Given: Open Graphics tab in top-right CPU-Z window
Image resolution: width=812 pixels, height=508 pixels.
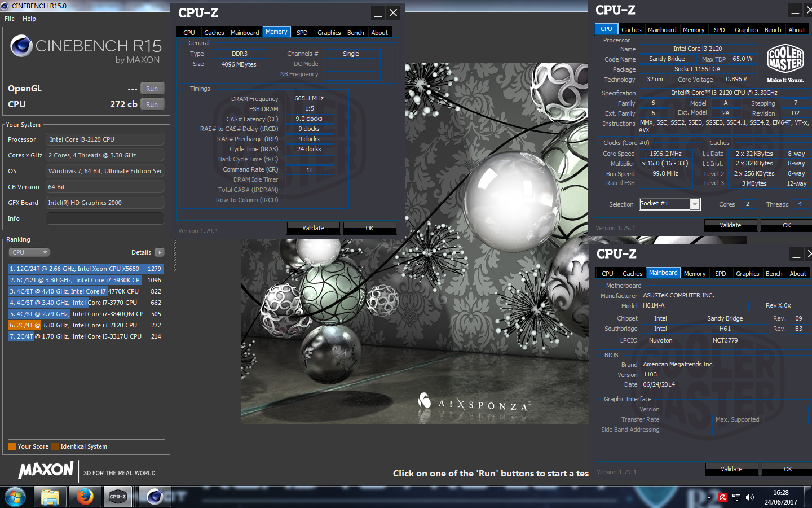Looking at the screenshot, I should tap(747, 30).
